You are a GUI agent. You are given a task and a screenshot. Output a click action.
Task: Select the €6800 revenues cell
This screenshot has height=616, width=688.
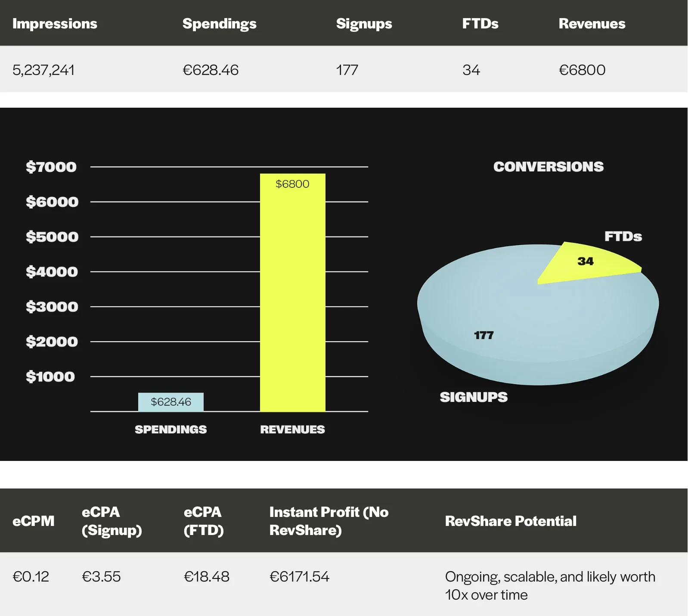[x=582, y=70]
